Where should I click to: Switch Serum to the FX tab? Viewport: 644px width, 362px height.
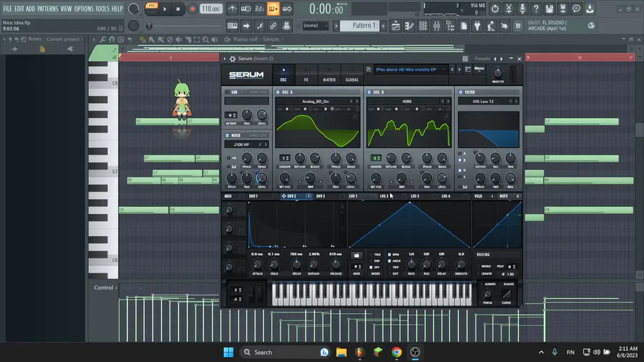[306, 74]
